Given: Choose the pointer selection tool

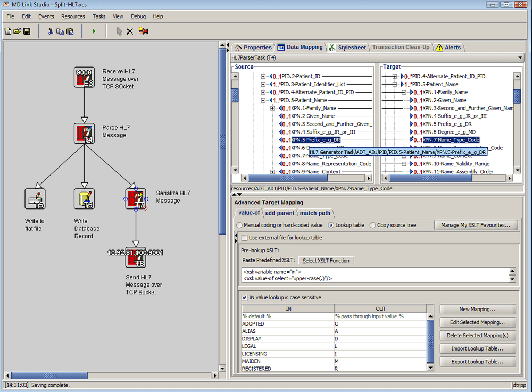Looking at the screenshot, I should point(119,31).
